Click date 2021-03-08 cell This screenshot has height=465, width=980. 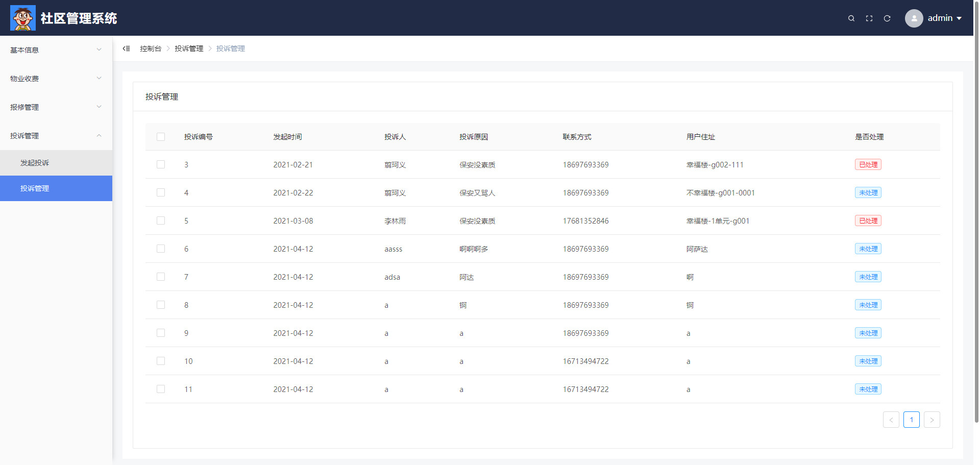tap(293, 221)
